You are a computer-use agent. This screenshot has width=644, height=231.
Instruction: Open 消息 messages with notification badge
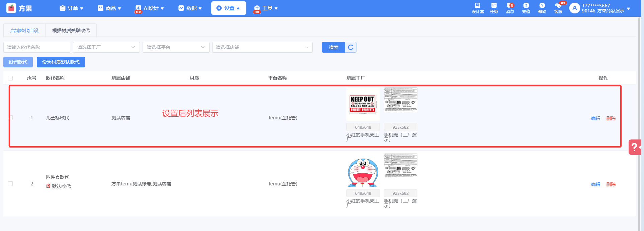(510, 8)
